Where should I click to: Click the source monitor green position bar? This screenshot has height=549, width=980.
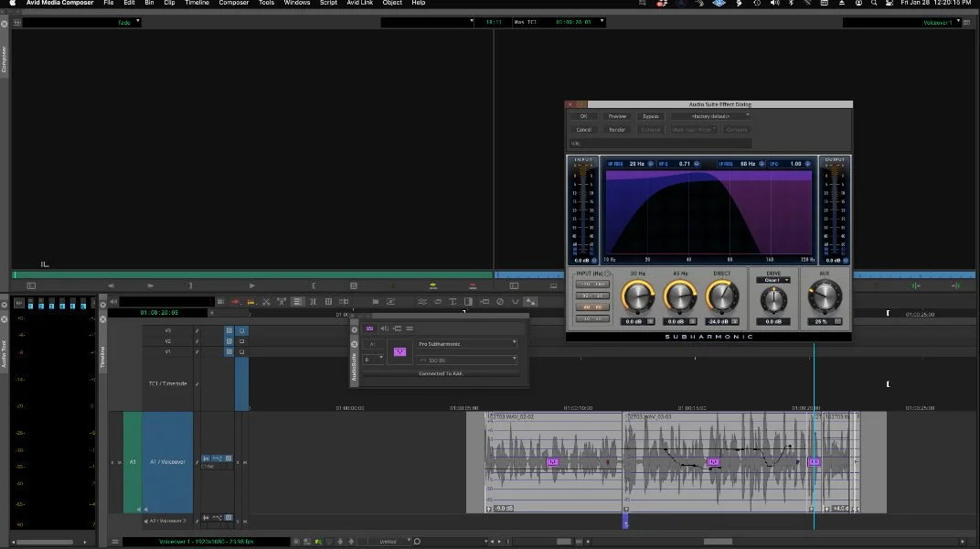252,274
